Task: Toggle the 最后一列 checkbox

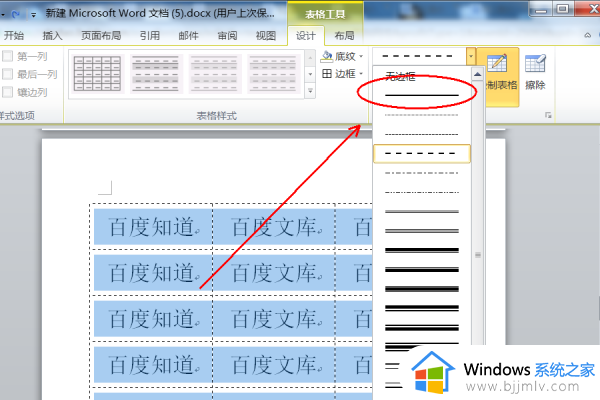Action: [7, 74]
